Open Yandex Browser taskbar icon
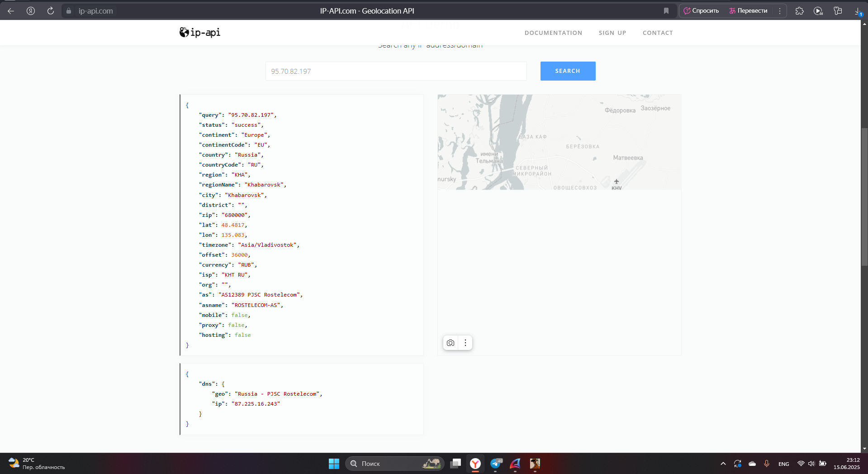 tap(475, 464)
